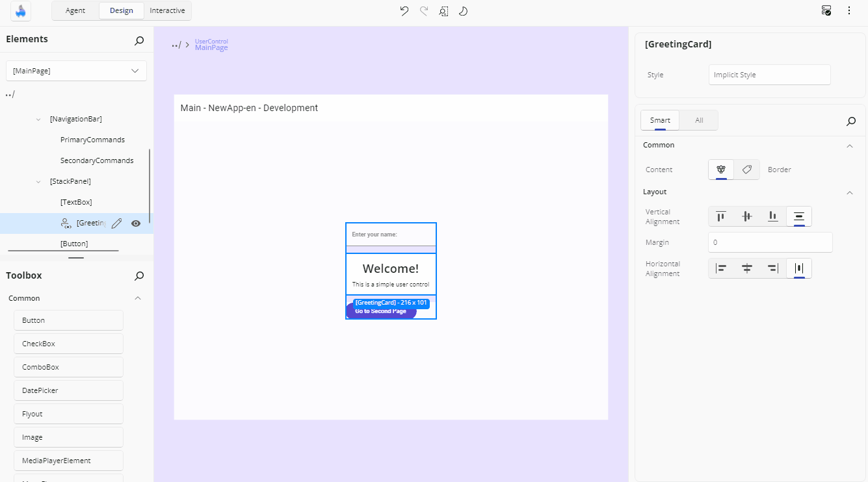Screen dimensions: 868x482
Task: Hide GreetingCard using the eye toggle
Action: coord(136,223)
